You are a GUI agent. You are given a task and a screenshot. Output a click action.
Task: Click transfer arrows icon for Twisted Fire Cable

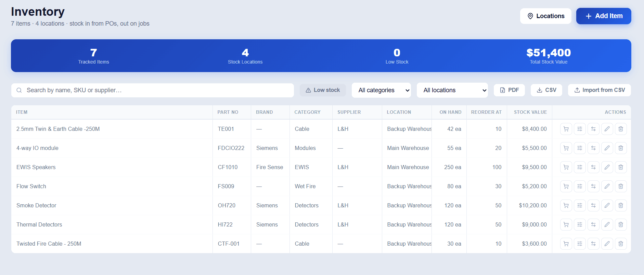[593, 244]
